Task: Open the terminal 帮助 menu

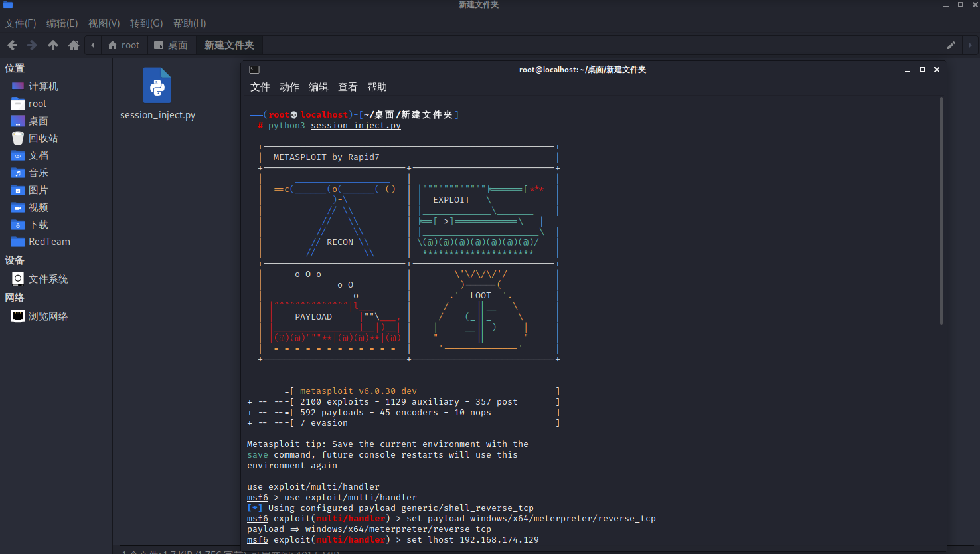Action: (x=377, y=87)
